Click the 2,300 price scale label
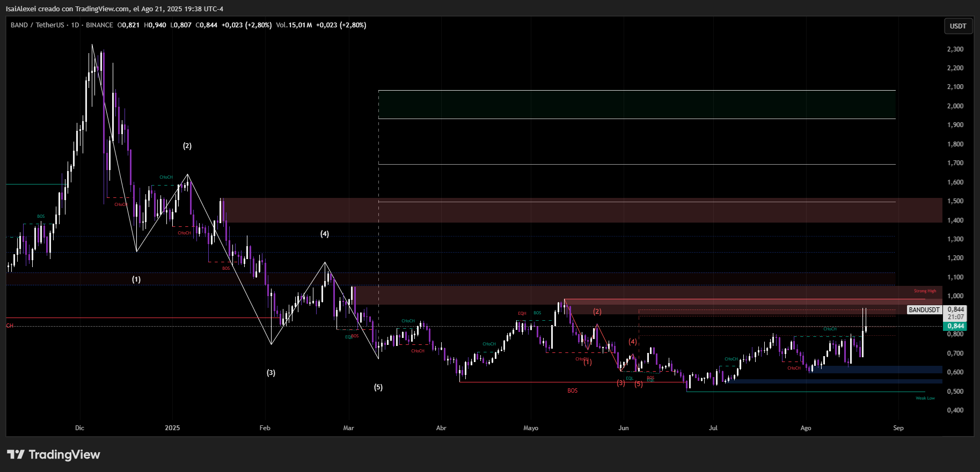This screenshot has width=980, height=472. tap(955, 49)
